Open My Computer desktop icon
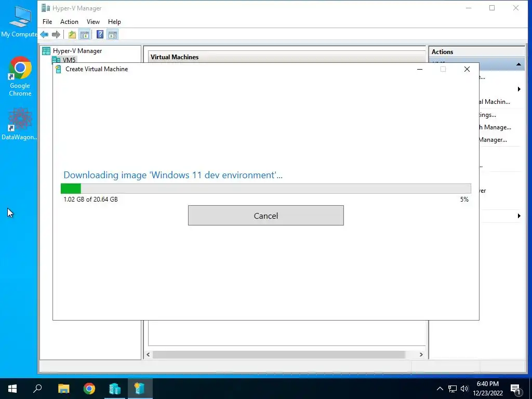The width and height of the screenshot is (532, 399). pyautogui.click(x=19, y=21)
